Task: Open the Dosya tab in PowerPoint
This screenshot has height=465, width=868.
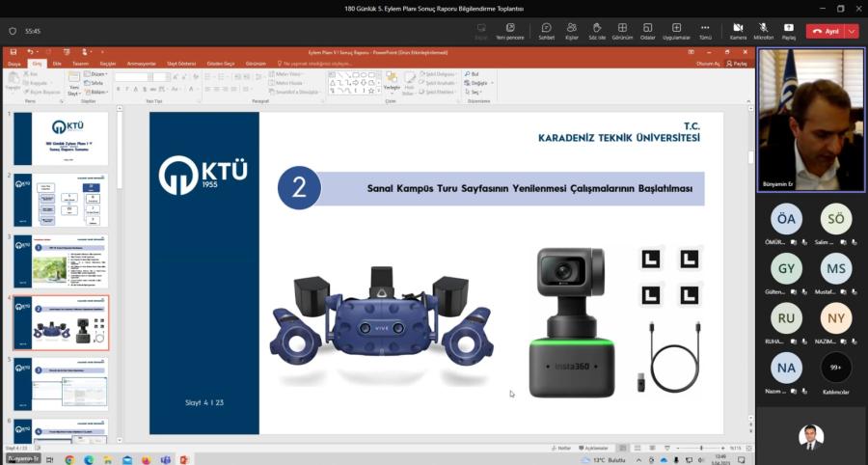Action: click(x=14, y=64)
